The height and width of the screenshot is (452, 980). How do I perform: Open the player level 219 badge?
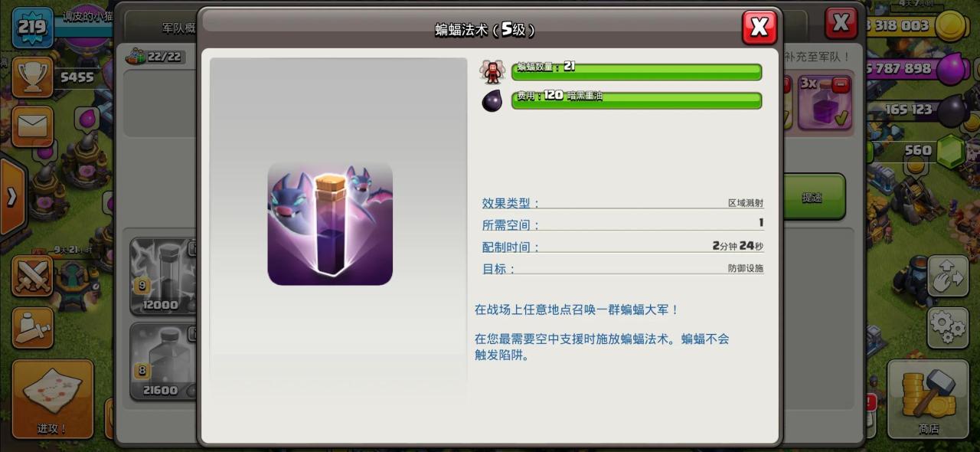point(32,28)
